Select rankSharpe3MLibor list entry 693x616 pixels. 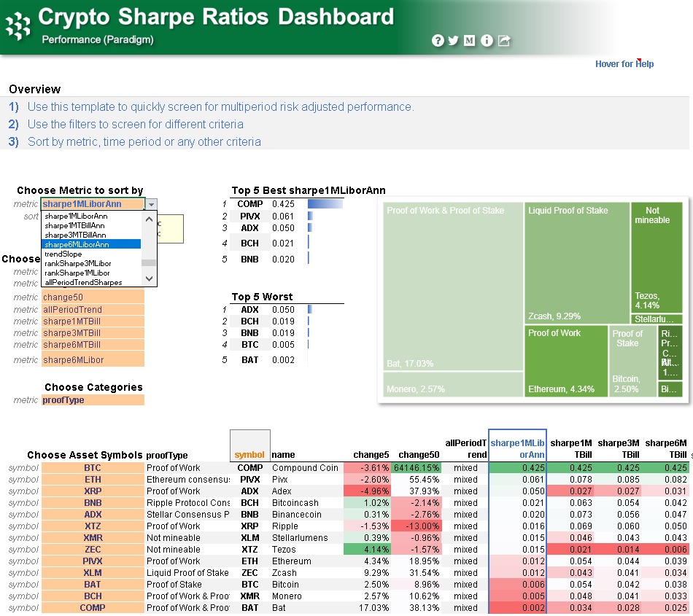78,264
